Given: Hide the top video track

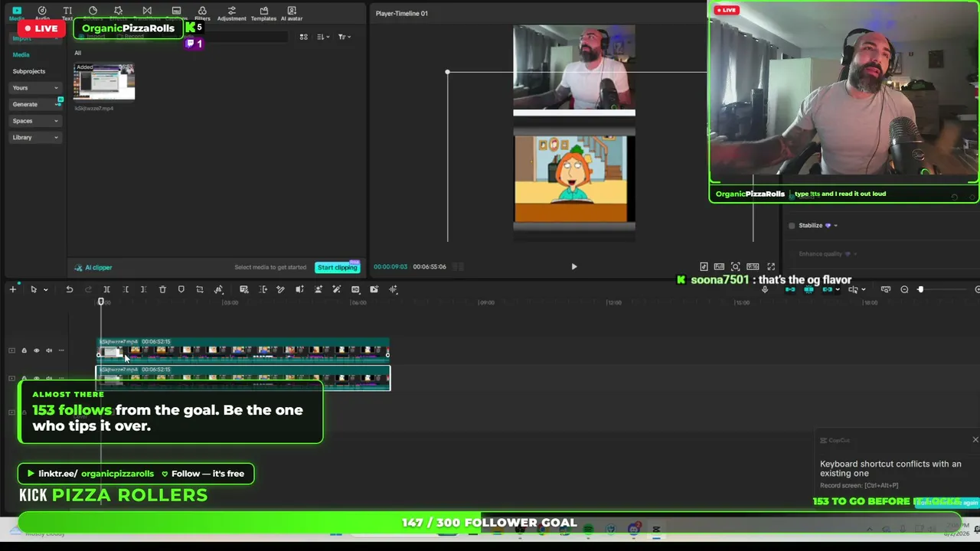Looking at the screenshot, I should [36, 350].
